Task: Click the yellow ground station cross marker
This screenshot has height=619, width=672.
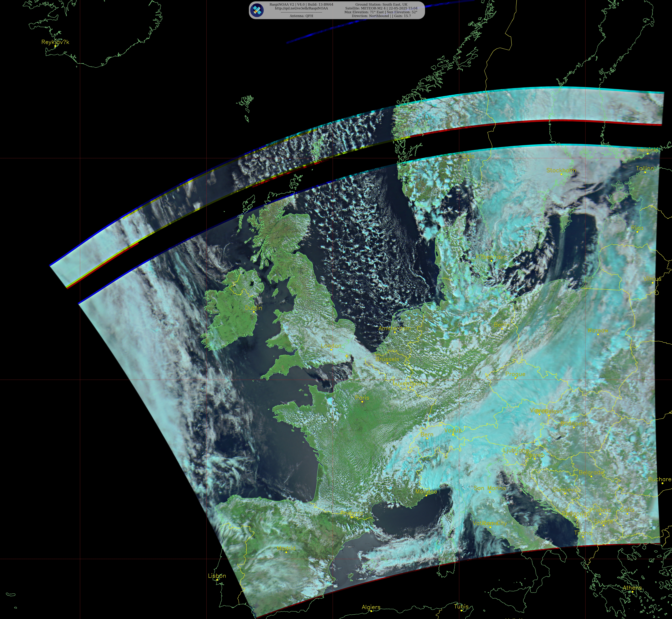Action: coord(347,356)
